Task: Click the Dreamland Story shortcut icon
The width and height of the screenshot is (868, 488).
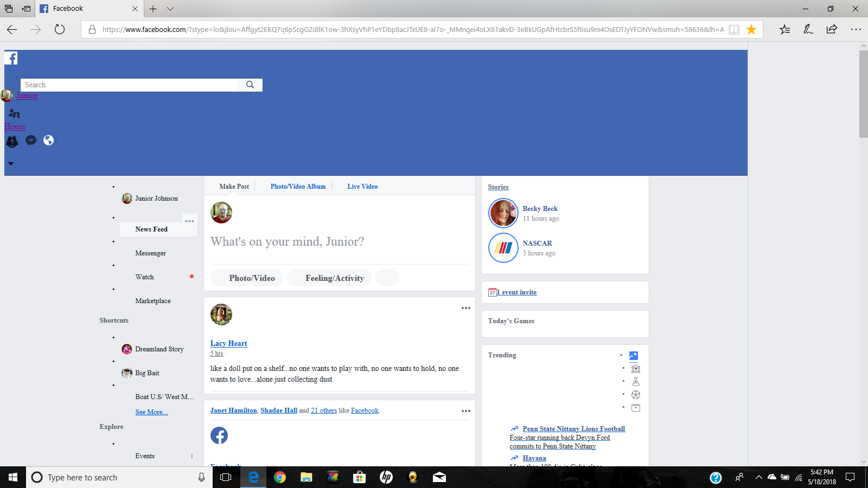Action: (x=127, y=349)
